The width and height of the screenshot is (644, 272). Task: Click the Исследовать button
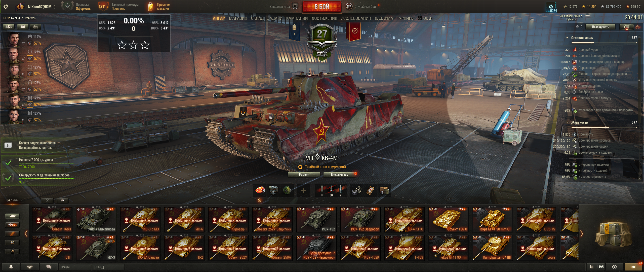click(x=600, y=27)
